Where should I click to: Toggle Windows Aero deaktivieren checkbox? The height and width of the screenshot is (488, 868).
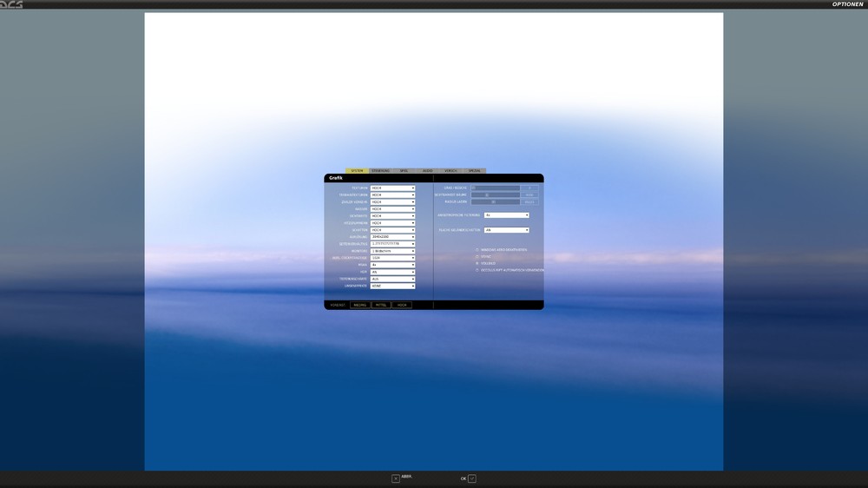point(477,250)
